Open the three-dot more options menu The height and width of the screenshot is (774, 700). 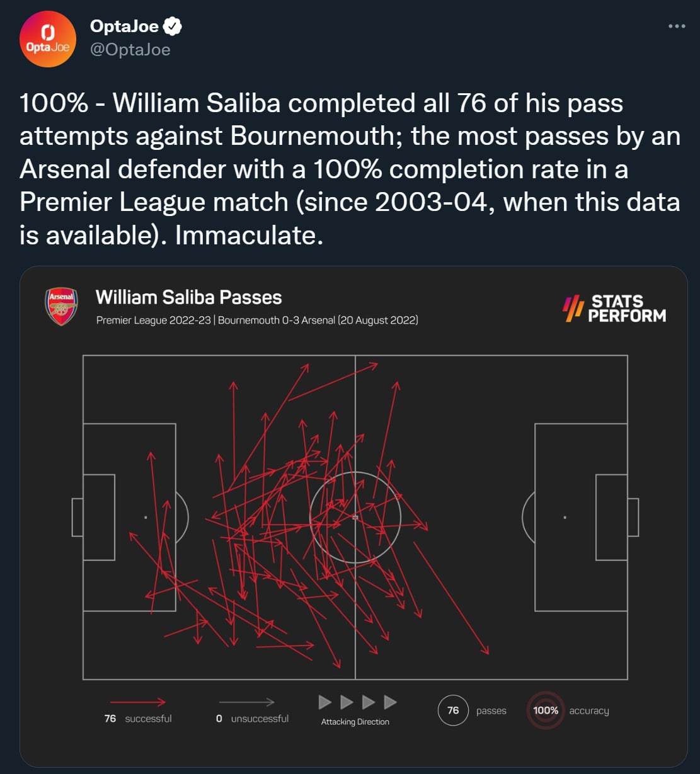pyautogui.click(x=676, y=26)
